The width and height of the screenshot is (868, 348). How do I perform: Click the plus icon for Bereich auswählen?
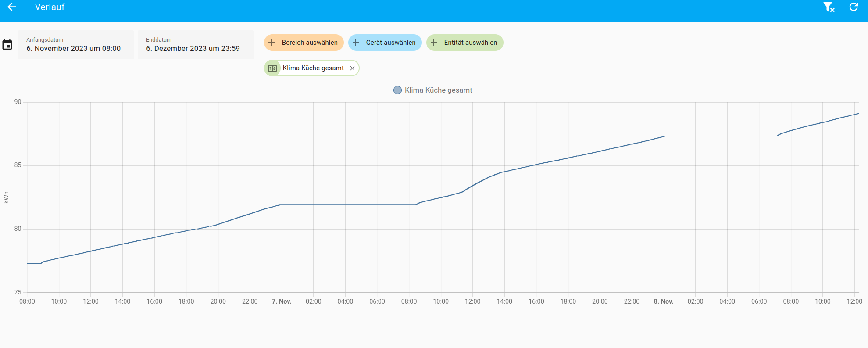pos(271,43)
